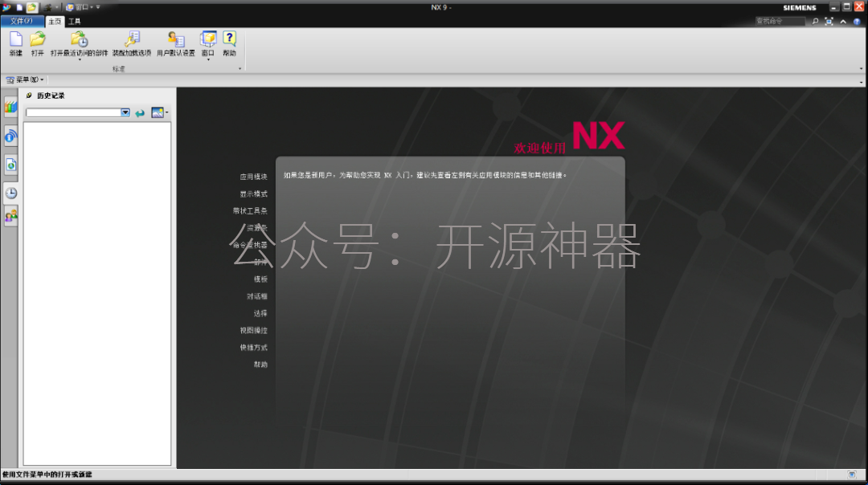Open the 标准 group options arrow

tap(240, 69)
